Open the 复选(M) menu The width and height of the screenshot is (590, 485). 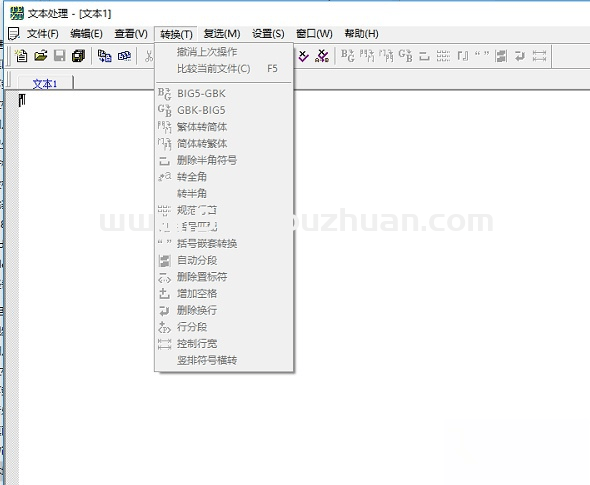point(222,34)
